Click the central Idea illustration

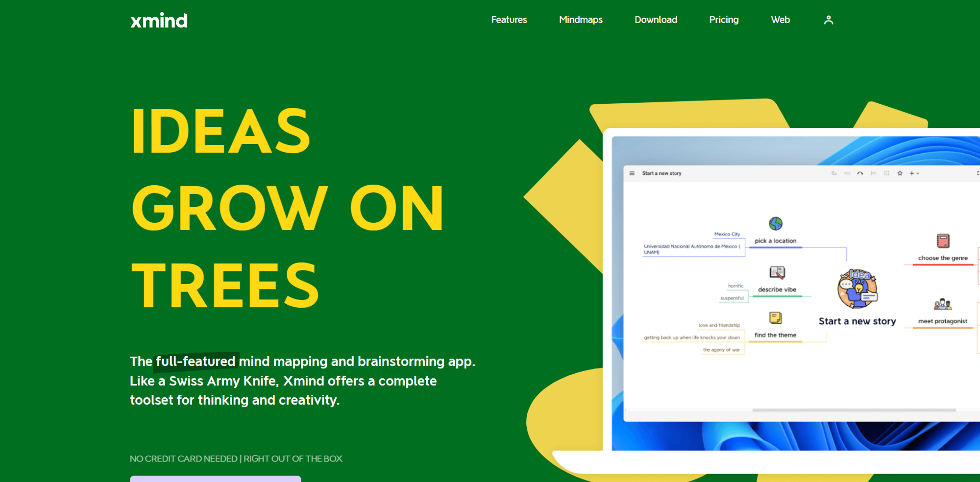857,289
